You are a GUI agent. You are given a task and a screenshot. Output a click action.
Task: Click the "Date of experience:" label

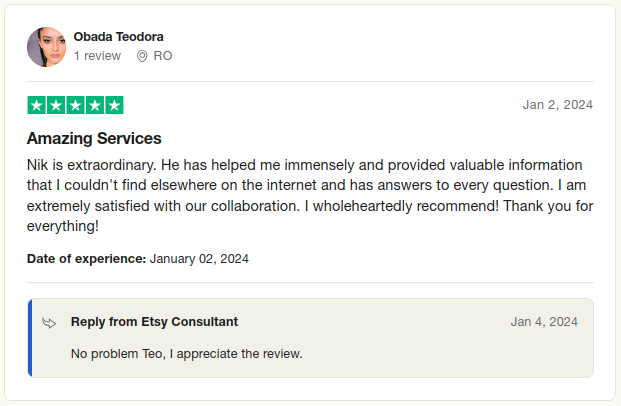[x=86, y=258]
